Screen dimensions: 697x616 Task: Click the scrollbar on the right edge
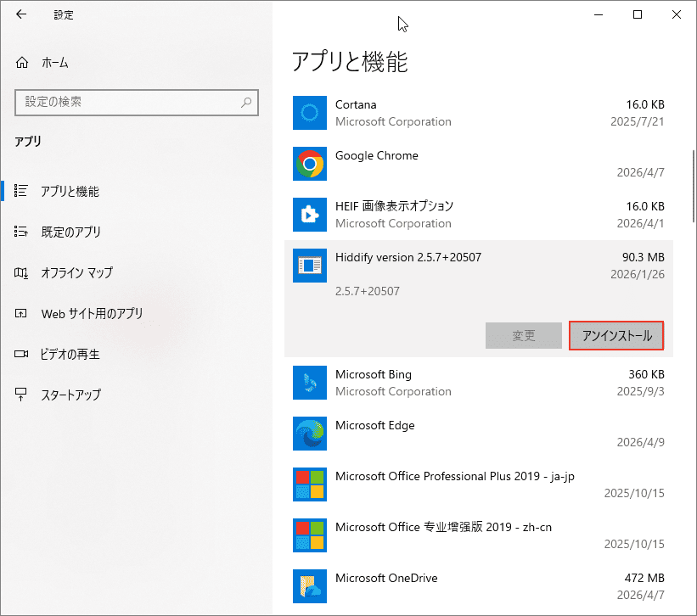pyautogui.click(x=692, y=170)
